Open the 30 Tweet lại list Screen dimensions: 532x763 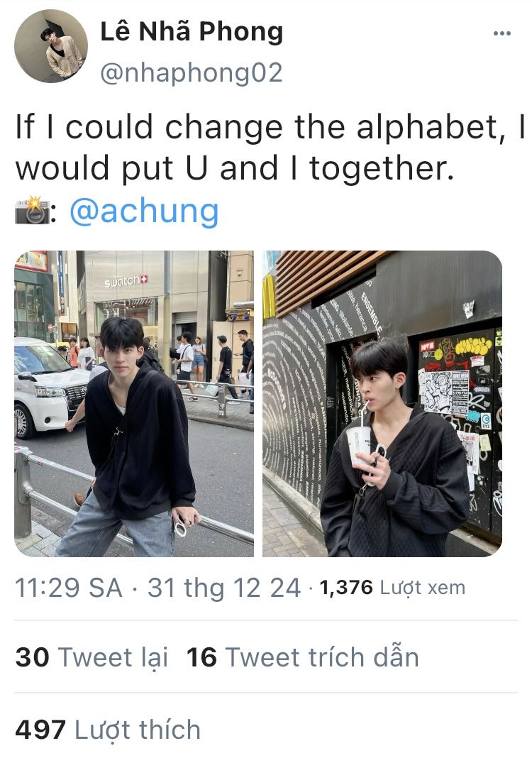click(x=92, y=657)
